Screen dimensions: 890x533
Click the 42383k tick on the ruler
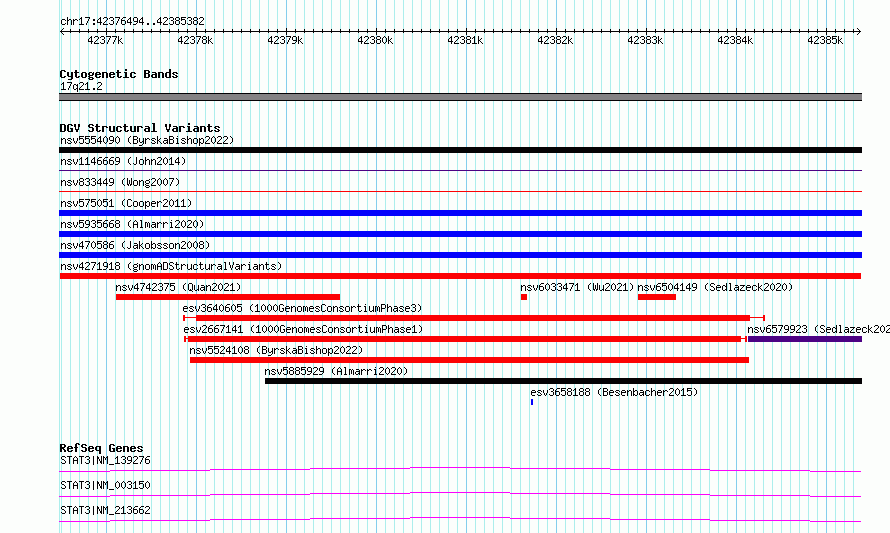[x=646, y=32]
